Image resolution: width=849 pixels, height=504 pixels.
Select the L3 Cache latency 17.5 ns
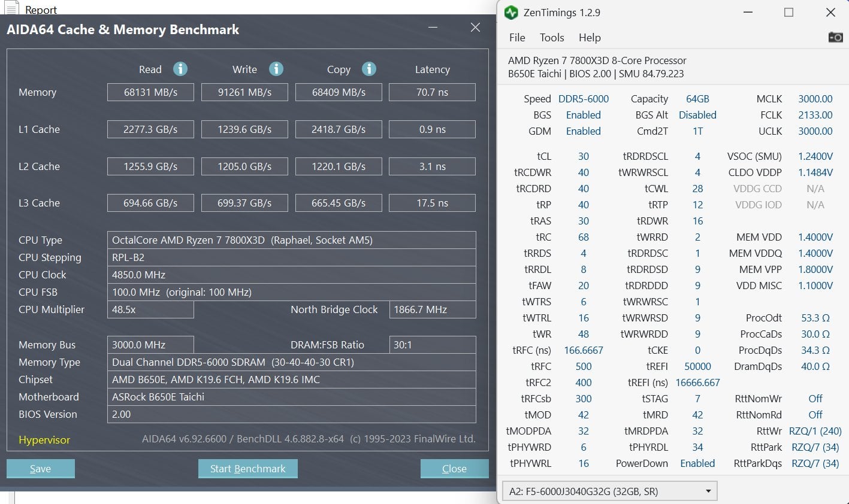tap(433, 203)
